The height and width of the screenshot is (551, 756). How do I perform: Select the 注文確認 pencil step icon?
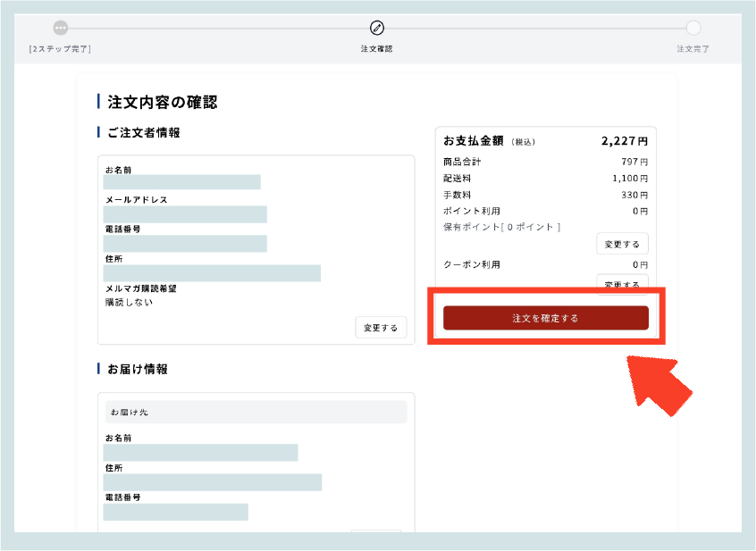point(377,28)
